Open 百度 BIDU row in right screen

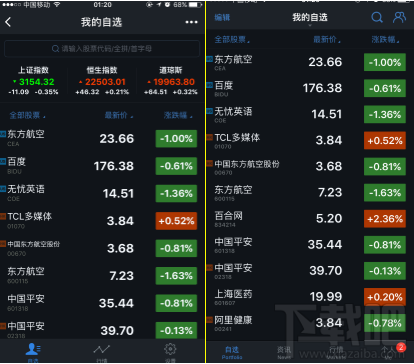(310, 88)
